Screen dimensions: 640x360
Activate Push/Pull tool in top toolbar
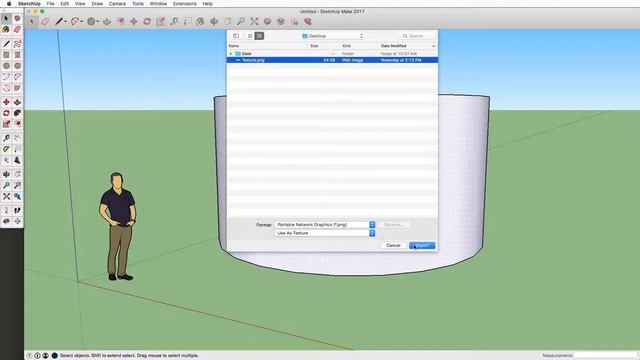[107, 21]
